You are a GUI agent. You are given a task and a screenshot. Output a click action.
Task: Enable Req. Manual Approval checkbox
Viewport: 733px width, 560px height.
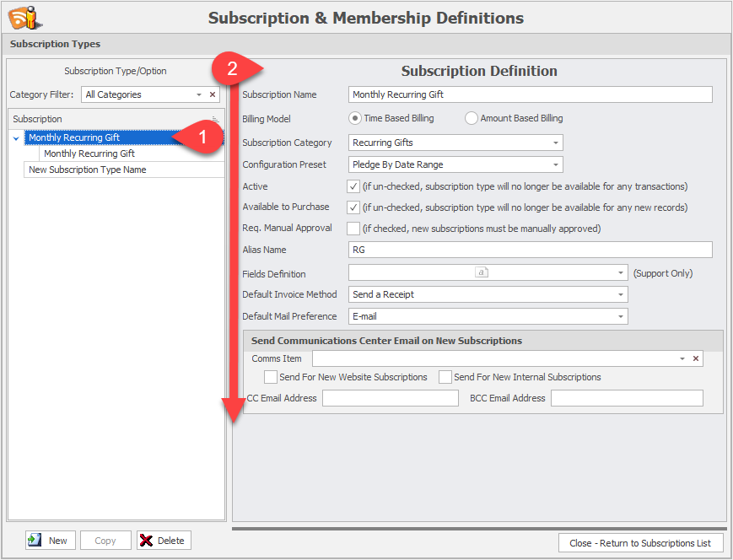point(353,228)
